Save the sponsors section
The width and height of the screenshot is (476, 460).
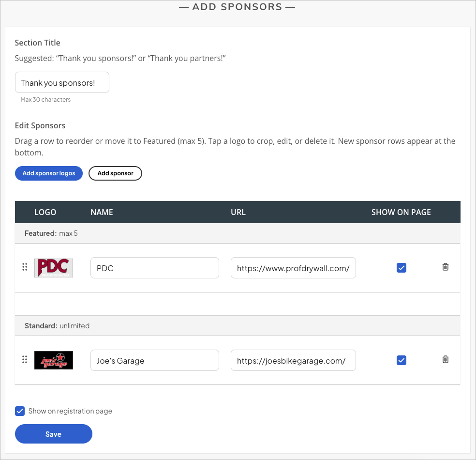coord(53,434)
